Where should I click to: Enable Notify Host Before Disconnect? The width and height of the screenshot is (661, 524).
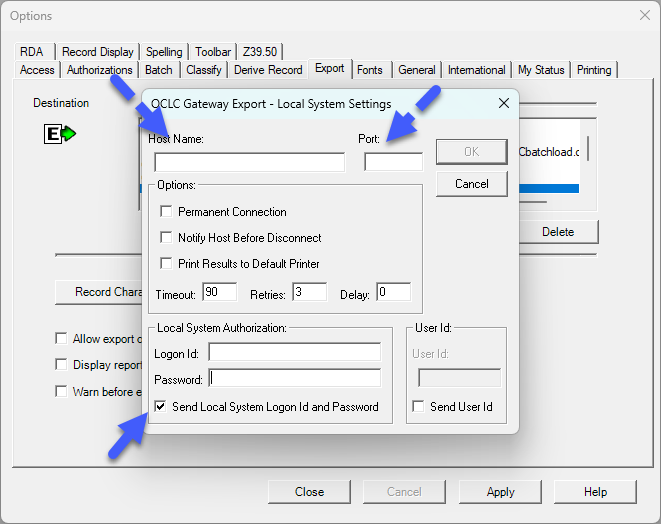tap(166, 237)
